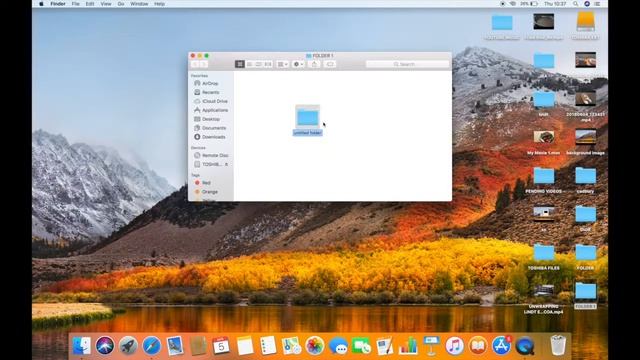The width and height of the screenshot is (640, 360).
Task: Open the item arrangement dropdown
Action: (282, 64)
